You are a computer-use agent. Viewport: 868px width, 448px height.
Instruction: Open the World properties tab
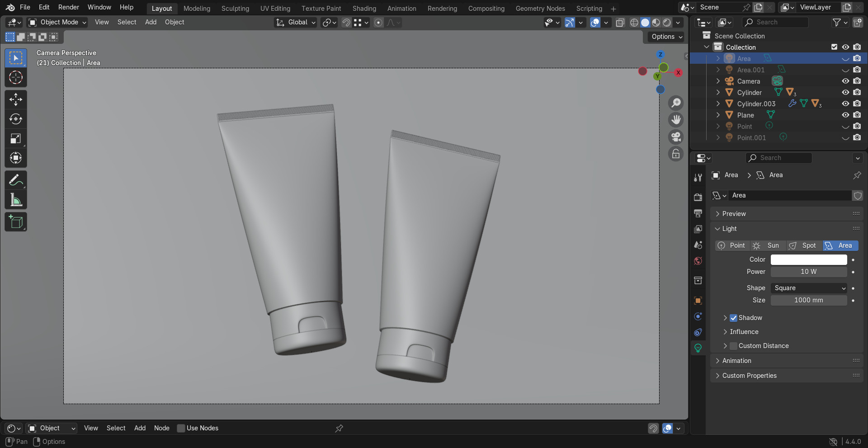coord(698,261)
